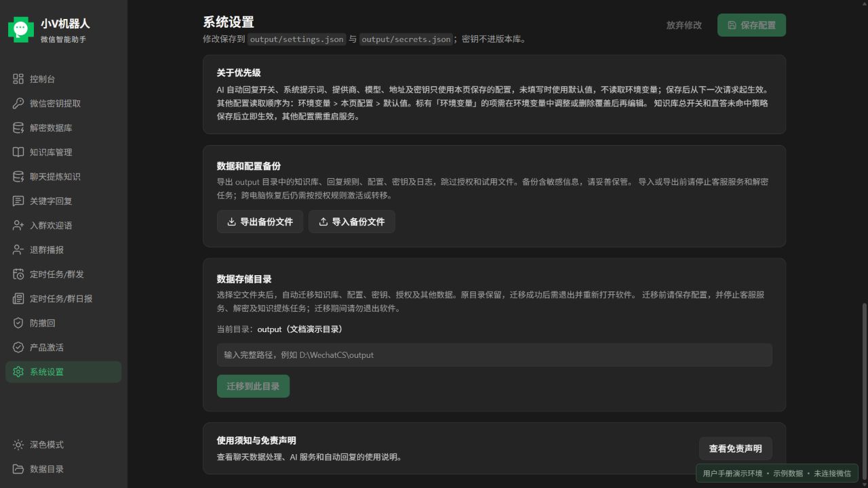The width and height of the screenshot is (868, 488).
Task: Click the book icon beside 知识库管理
Action: [x=18, y=152]
